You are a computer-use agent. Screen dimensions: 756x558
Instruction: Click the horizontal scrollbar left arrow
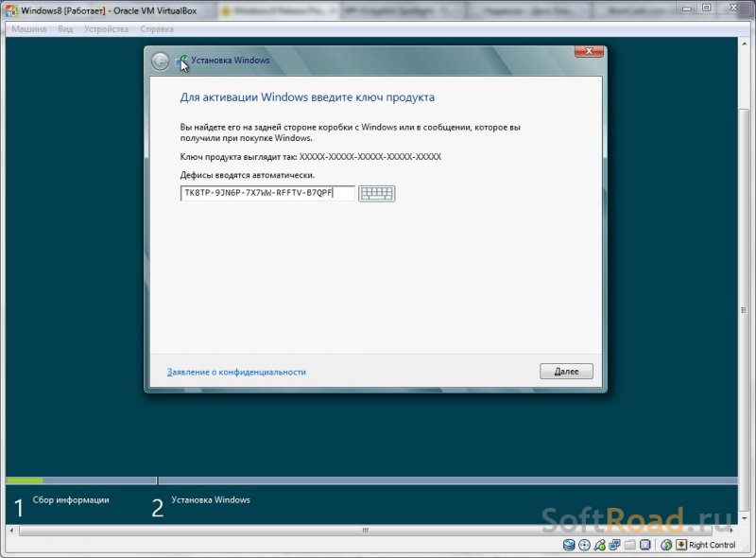click(x=11, y=530)
